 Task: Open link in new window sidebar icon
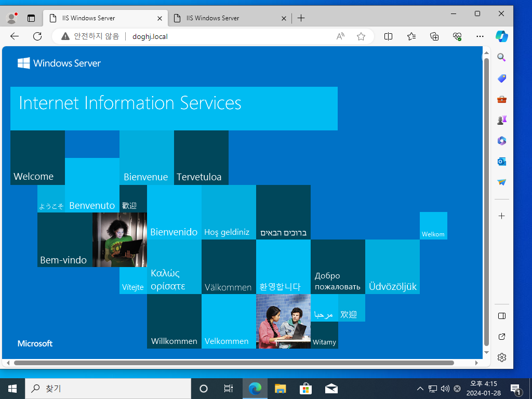click(502, 337)
